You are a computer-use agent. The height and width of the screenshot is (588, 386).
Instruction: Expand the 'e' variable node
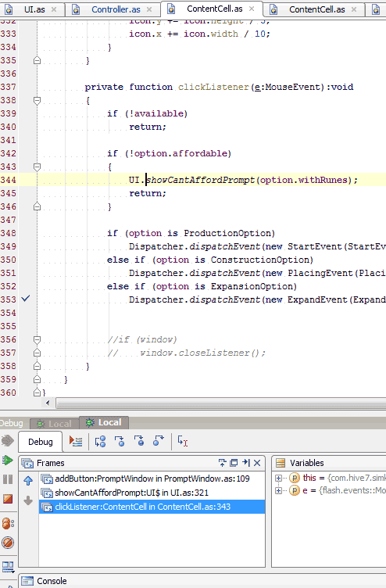tap(278, 490)
